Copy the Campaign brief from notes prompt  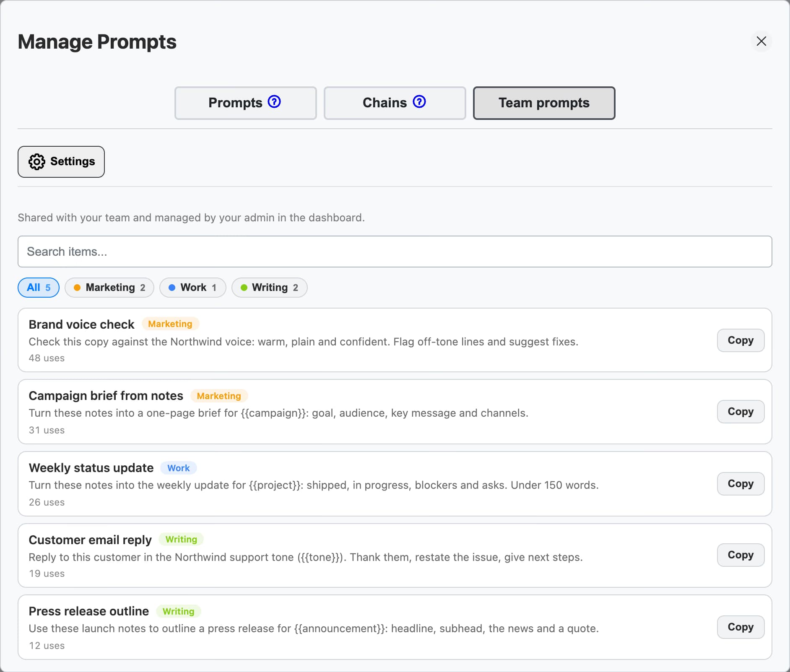point(741,412)
